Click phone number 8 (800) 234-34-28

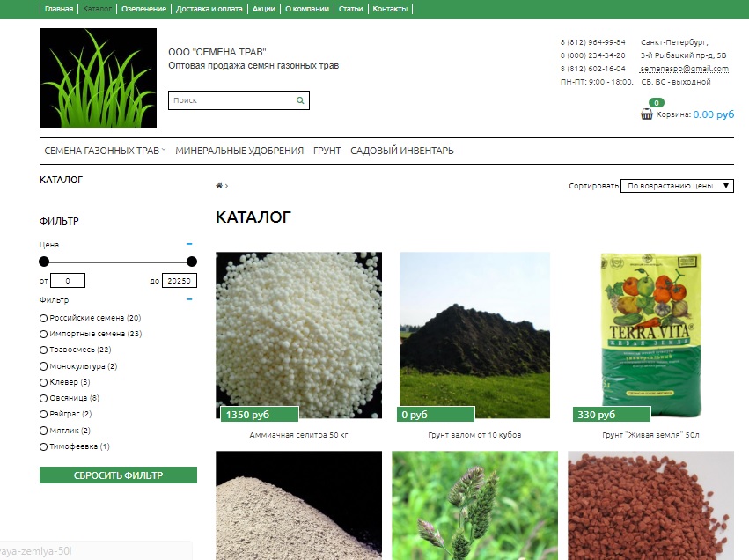point(592,55)
